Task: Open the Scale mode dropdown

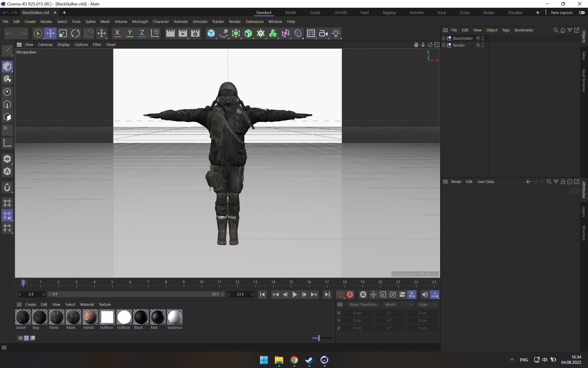Action: [x=427, y=305]
